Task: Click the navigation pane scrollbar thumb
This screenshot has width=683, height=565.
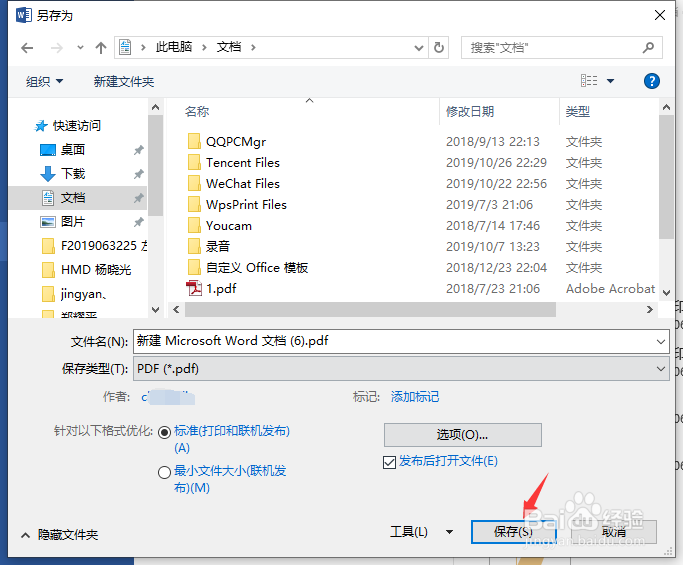Action: pos(156,166)
